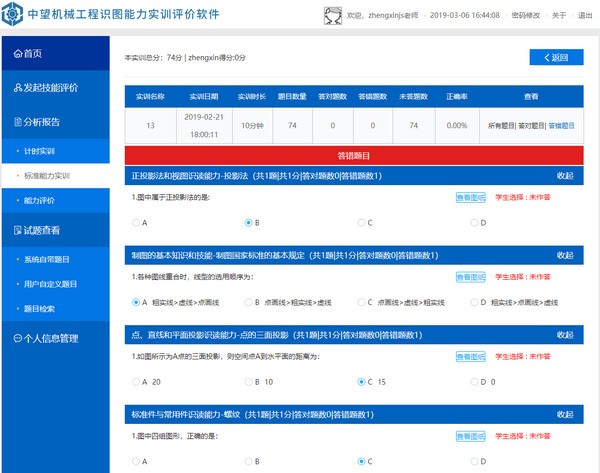The width and height of the screenshot is (600, 473).
Task: Click the 0.00% accuracy cell
Action: coord(457,126)
